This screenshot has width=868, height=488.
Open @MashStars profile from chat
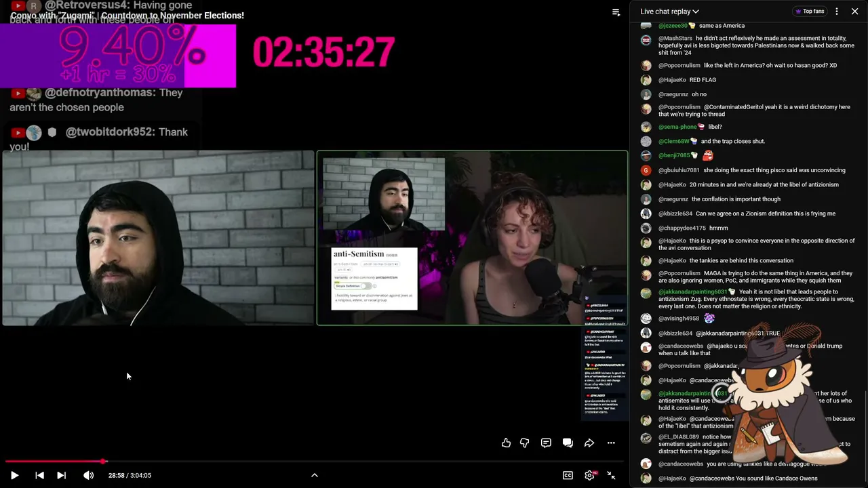click(675, 39)
